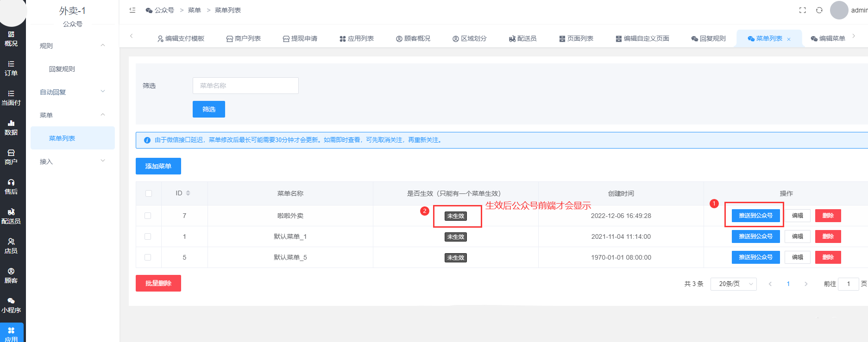Edit the 啦啦外卖 menu

tap(798, 216)
